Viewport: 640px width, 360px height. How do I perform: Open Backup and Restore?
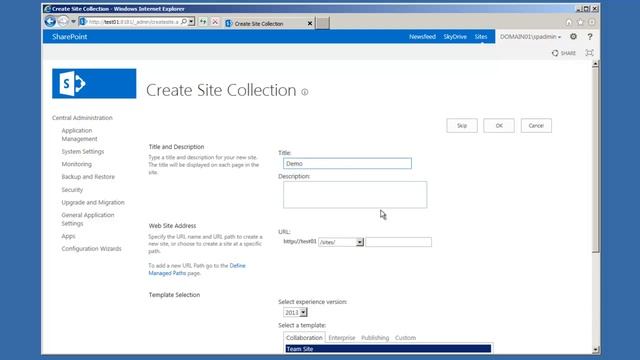(88, 177)
